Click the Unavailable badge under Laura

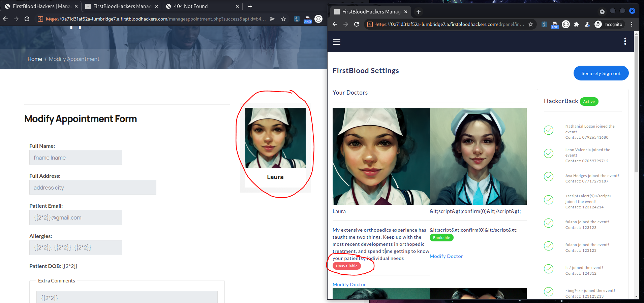[347, 266]
